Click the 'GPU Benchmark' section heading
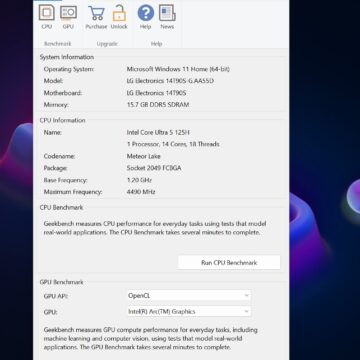Viewport: 360px width, 360px height. click(x=61, y=282)
